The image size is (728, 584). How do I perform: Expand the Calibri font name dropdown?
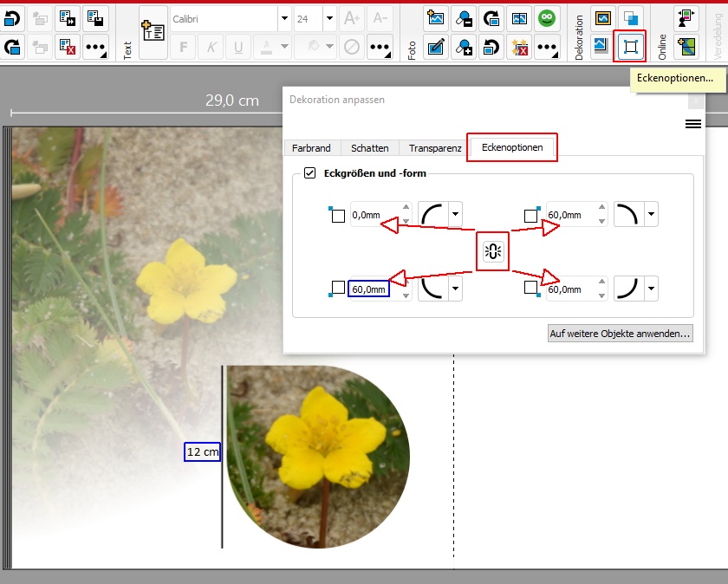coord(284,18)
